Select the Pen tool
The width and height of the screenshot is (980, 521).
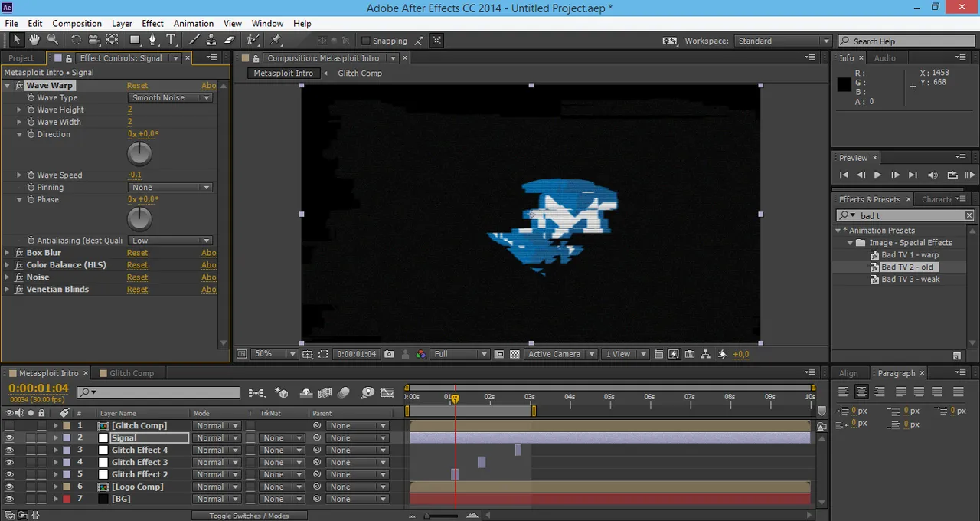pos(153,40)
